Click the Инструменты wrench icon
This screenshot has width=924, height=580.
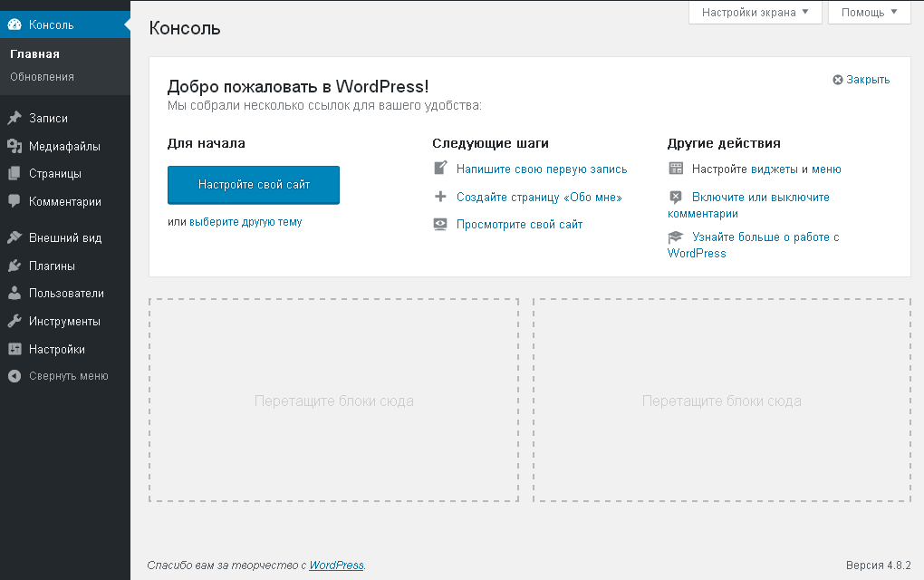tap(14, 322)
